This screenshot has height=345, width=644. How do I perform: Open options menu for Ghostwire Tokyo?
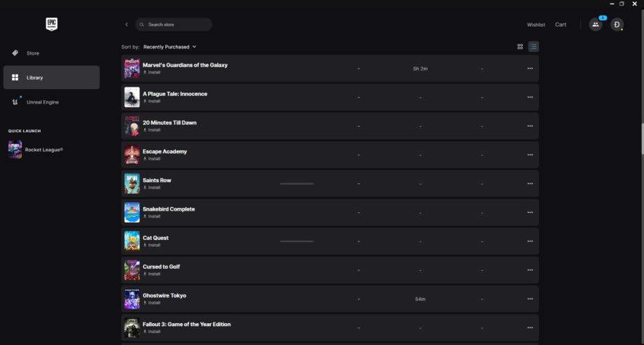[x=530, y=299]
